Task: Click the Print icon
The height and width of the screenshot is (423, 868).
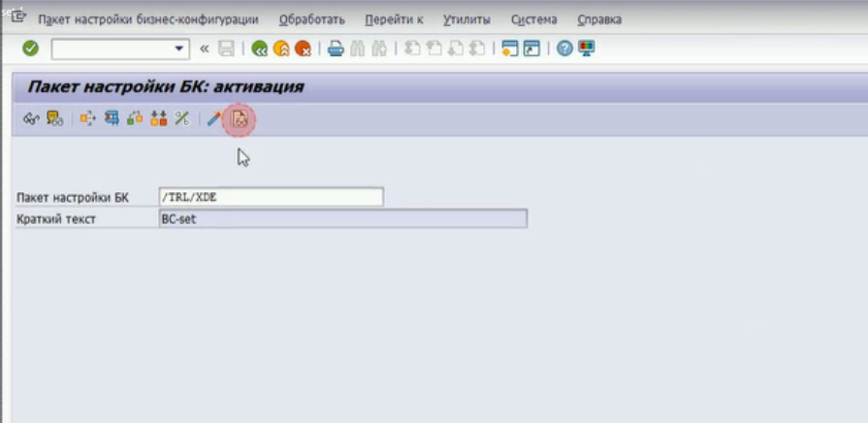Action: point(335,49)
